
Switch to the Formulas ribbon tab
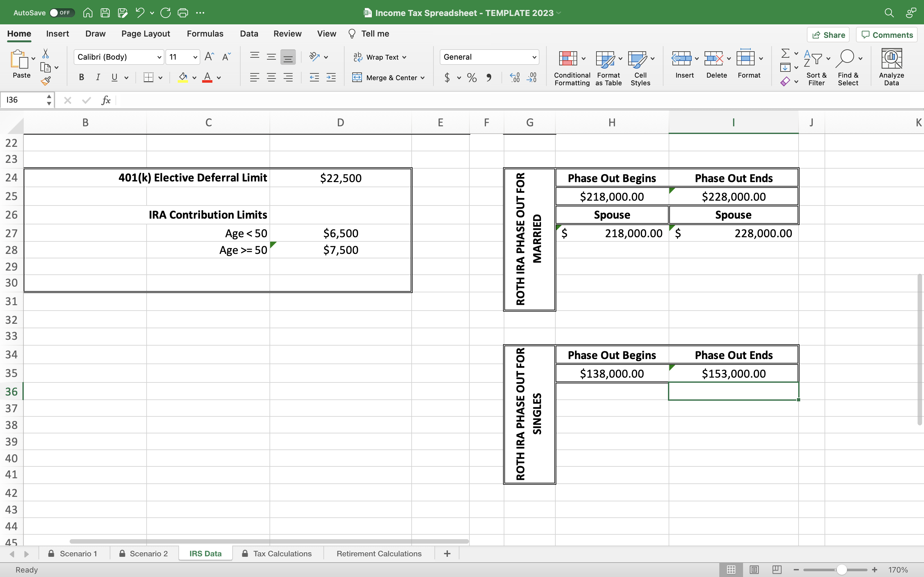pyautogui.click(x=205, y=34)
